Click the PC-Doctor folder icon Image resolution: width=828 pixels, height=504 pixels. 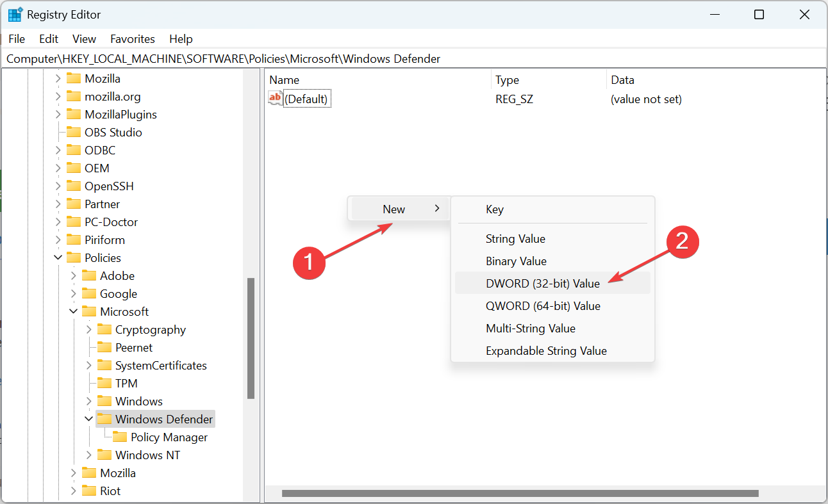click(x=74, y=222)
